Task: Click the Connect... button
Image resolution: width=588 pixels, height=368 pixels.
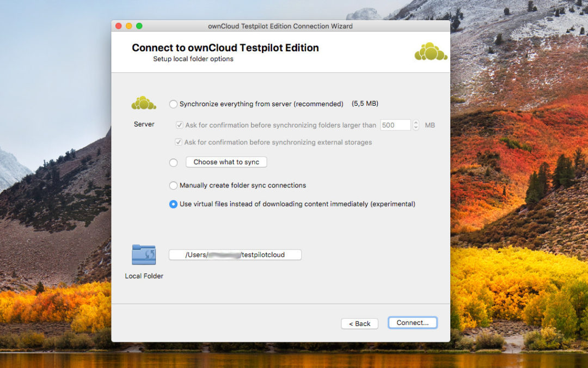Action: click(413, 323)
